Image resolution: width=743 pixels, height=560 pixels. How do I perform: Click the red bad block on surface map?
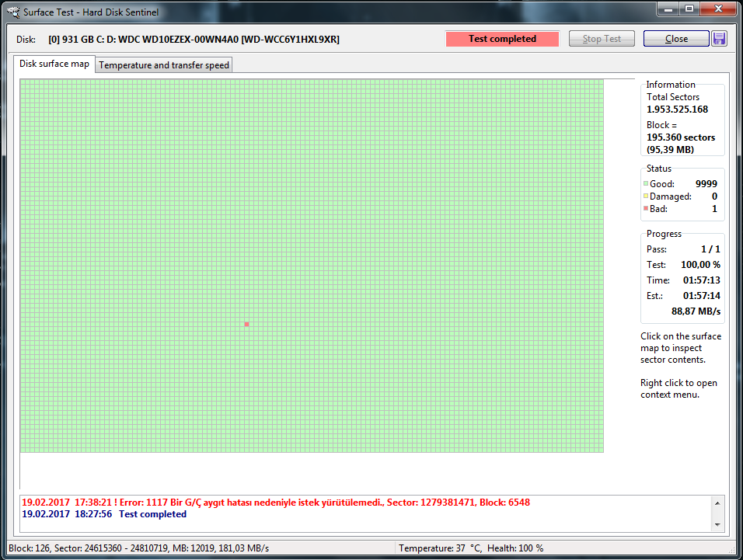[246, 324]
